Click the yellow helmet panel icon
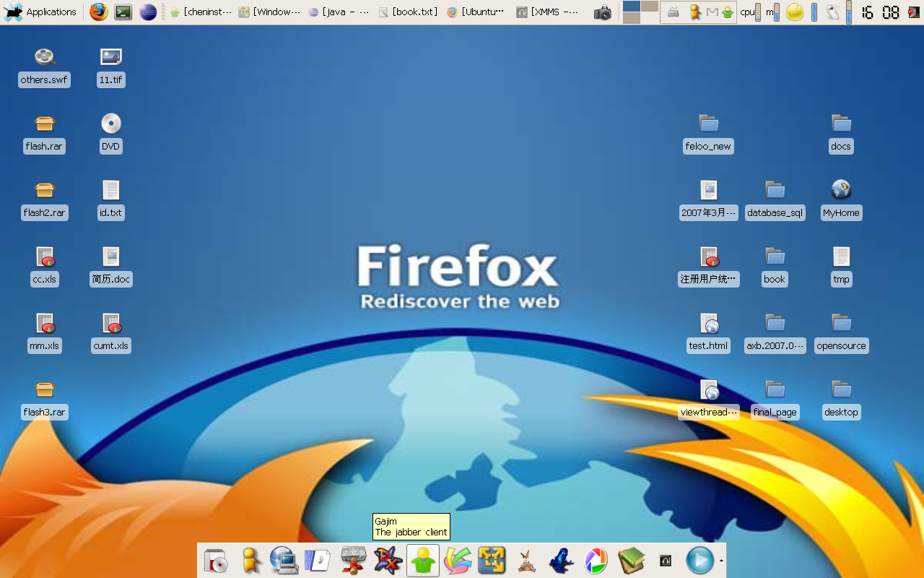The height and width of the screenshot is (578, 924). 795,12
